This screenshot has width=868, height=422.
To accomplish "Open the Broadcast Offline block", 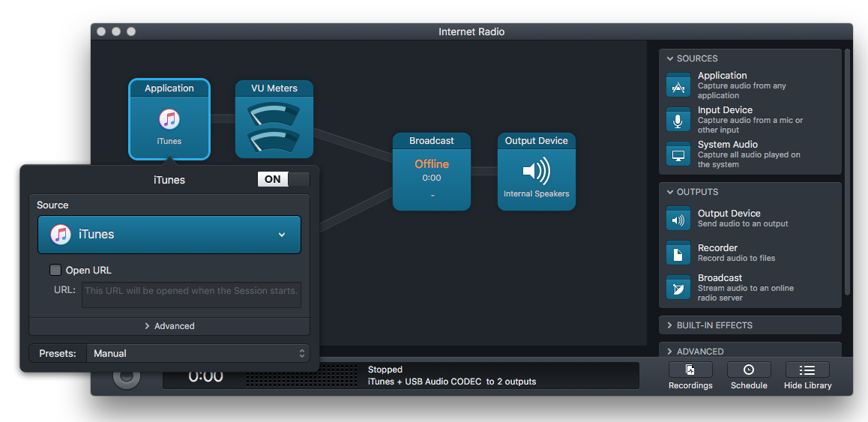I will pos(432,171).
